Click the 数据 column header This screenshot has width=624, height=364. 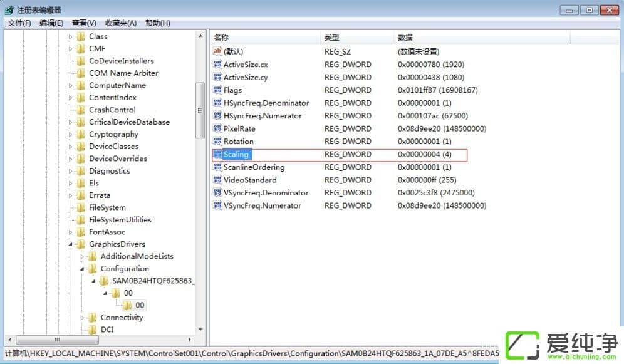(405, 38)
